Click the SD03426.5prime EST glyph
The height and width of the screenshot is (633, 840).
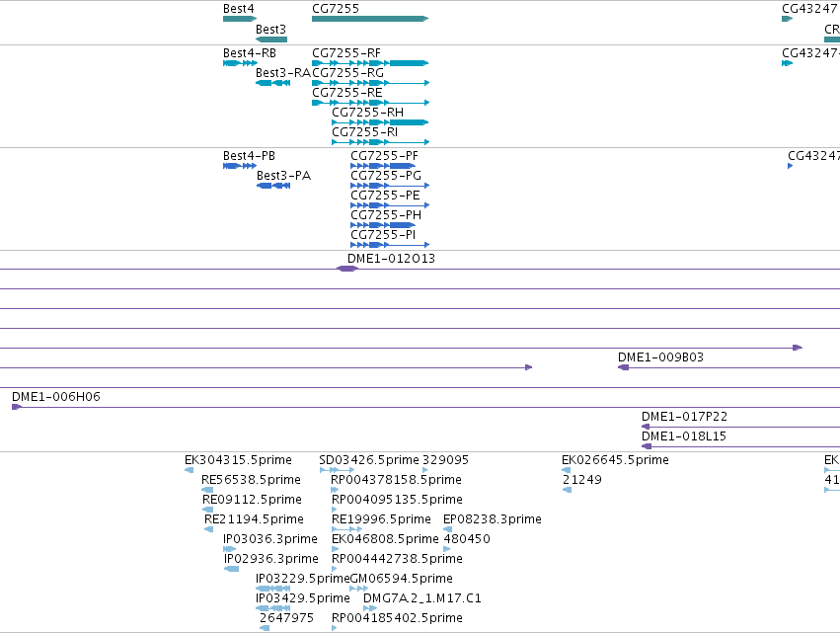coord(337,470)
